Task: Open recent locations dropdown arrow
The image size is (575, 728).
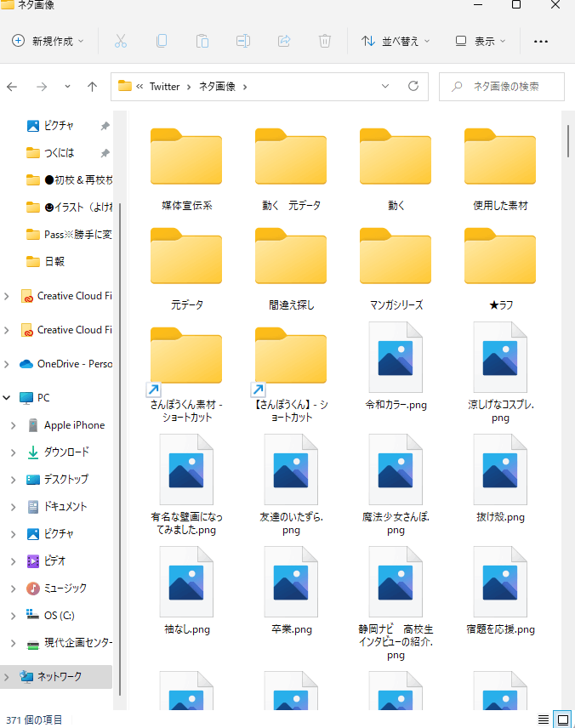Action: coord(67,87)
